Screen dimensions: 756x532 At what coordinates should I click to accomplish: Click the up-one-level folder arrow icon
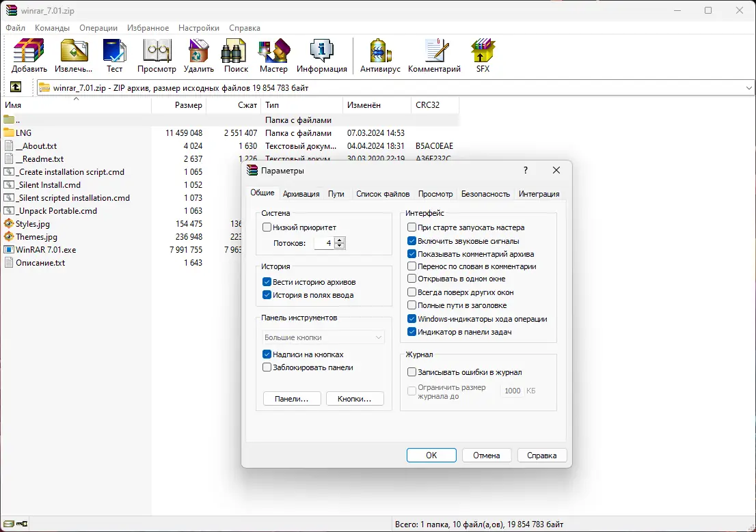pyautogui.click(x=15, y=87)
